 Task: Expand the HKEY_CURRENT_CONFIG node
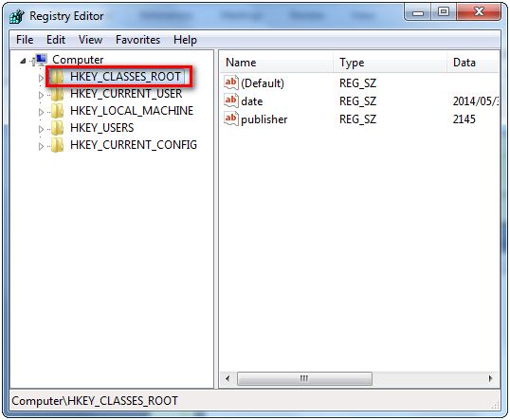point(41,146)
